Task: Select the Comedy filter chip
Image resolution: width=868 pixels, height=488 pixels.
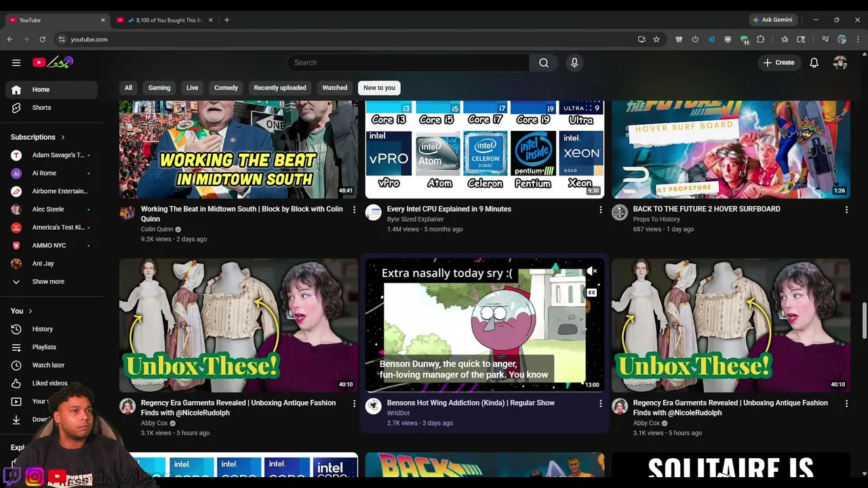Action: pos(226,87)
